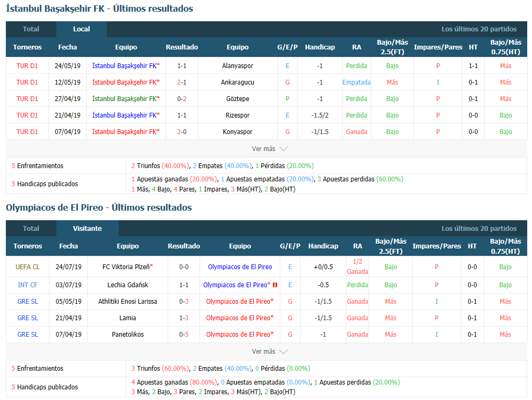Click TUR D1 on 24/05/19 row
The height and width of the screenshot is (400, 532).
[27, 66]
